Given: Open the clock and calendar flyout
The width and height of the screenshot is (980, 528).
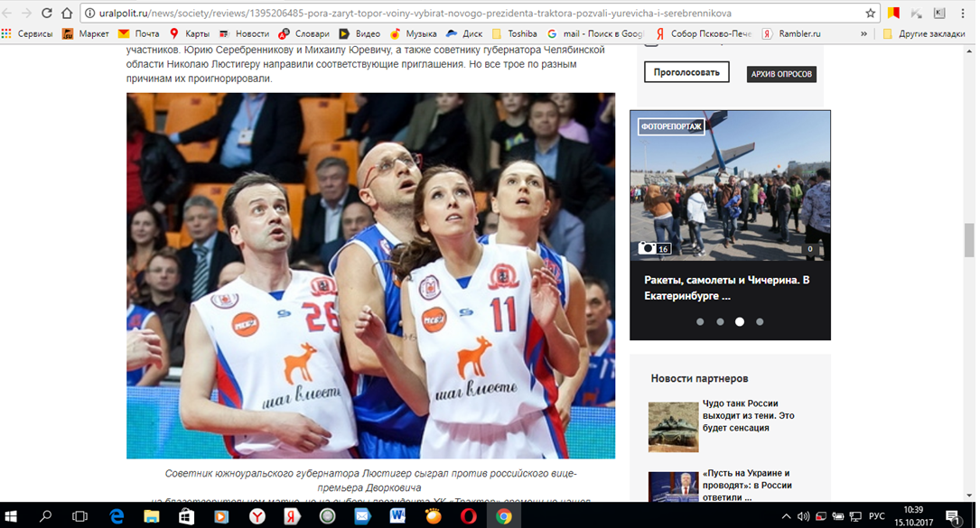Looking at the screenshot, I should point(914,516).
